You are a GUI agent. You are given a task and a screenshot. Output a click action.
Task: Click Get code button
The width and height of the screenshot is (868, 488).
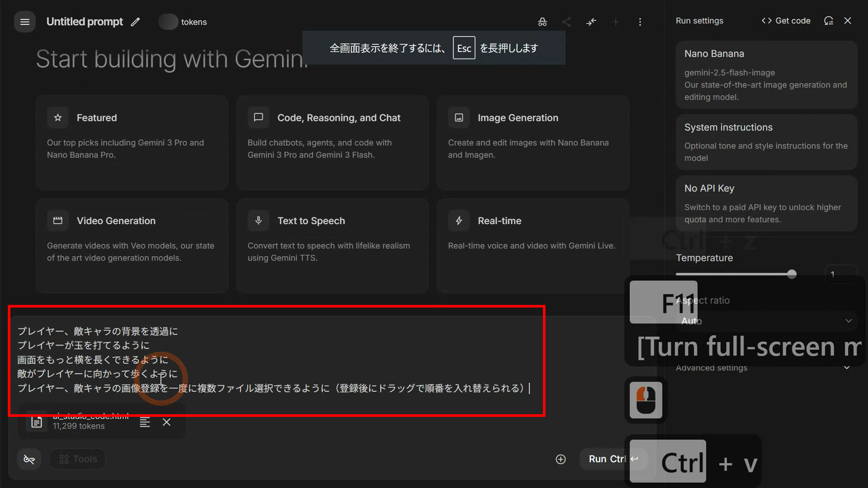pos(786,21)
